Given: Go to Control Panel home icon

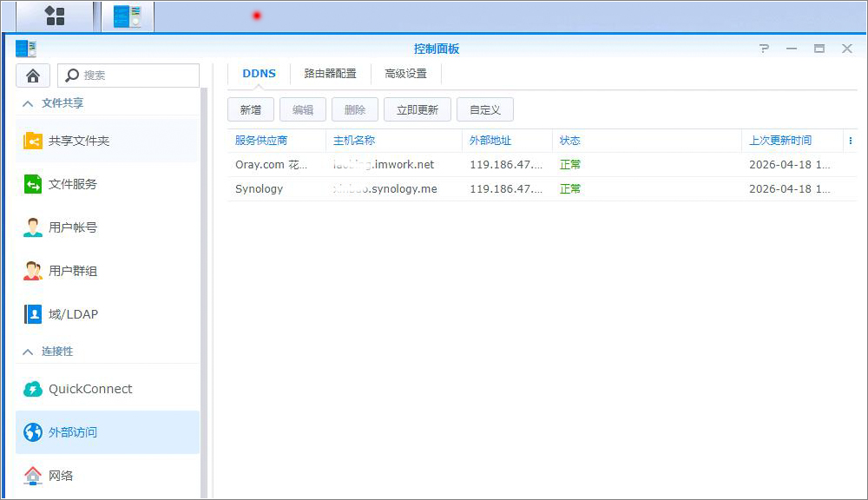Looking at the screenshot, I should [33, 76].
